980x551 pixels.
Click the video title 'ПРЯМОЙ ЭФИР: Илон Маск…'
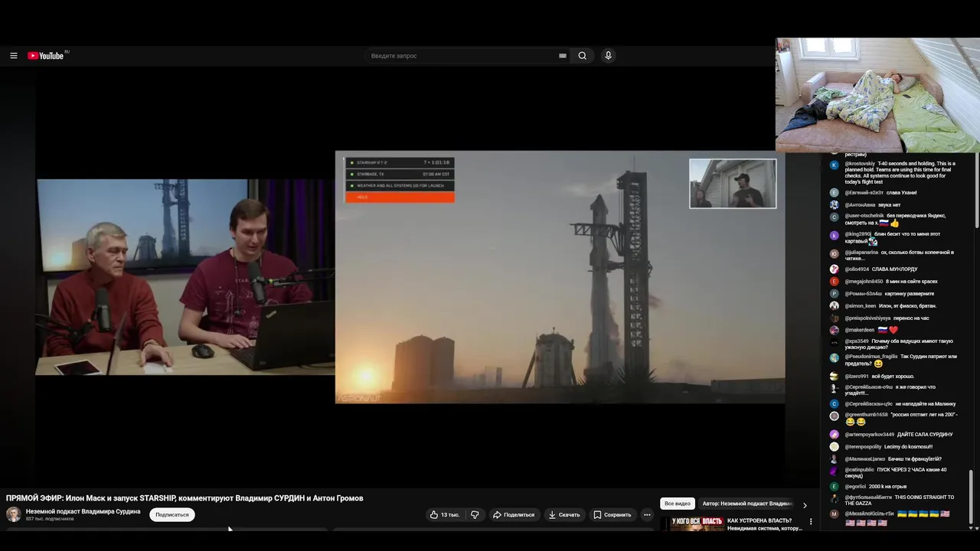(185, 498)
